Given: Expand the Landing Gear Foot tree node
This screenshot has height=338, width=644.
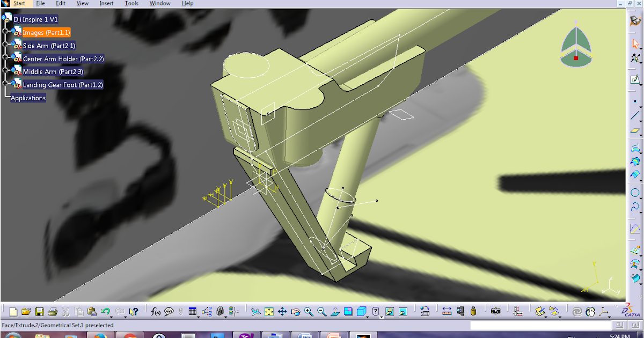Looking at the screenshot, I should [5, 83].
